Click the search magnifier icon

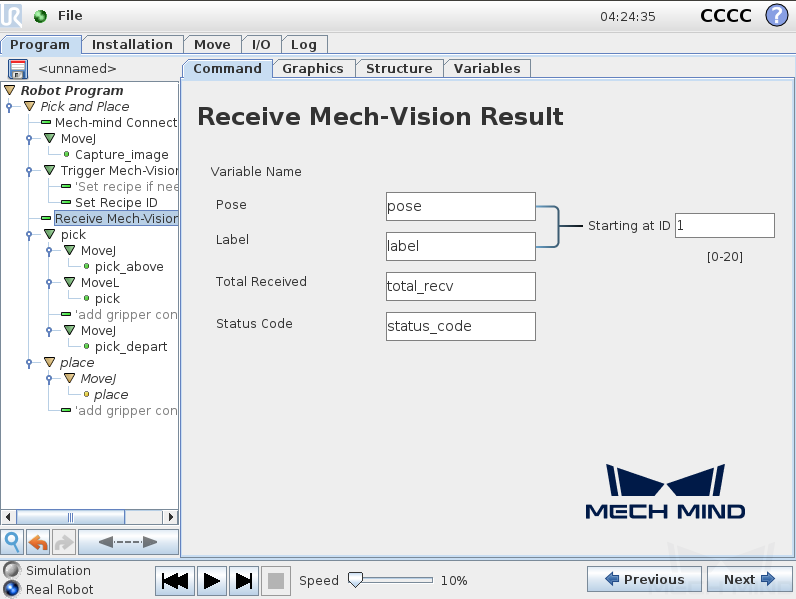point(12,542)
